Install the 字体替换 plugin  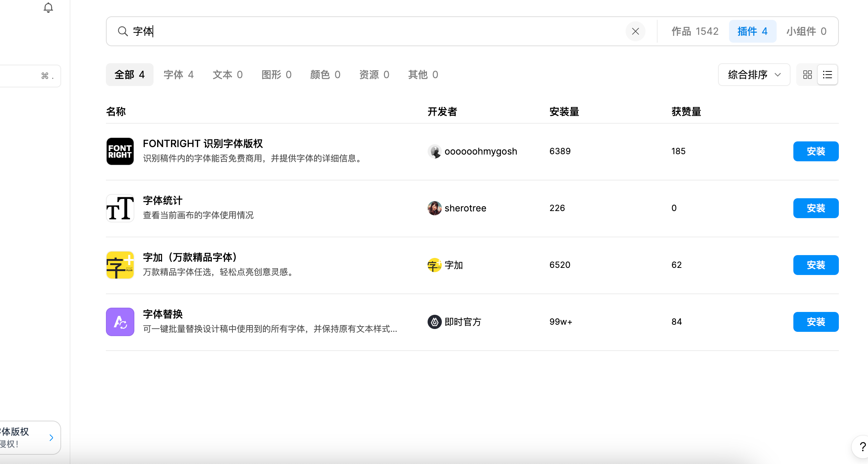coord(816,322)
